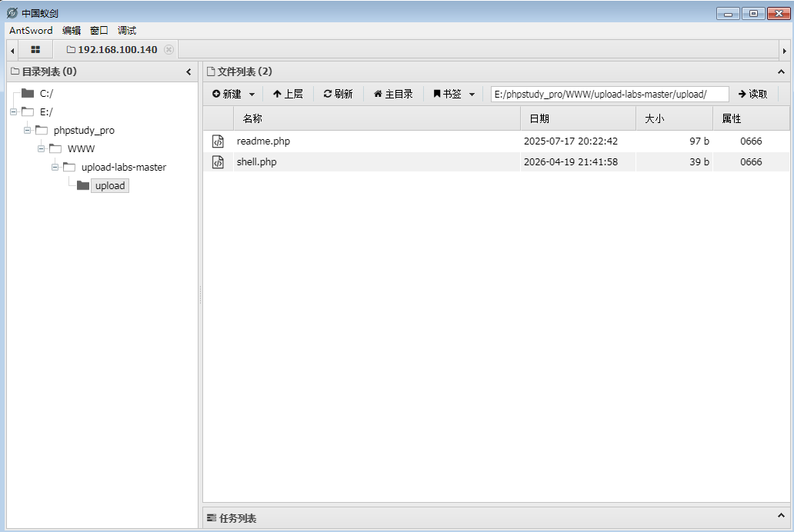Select the C:/ drive in tree
This screenshot has width=794, height=532.
[46, 94]
